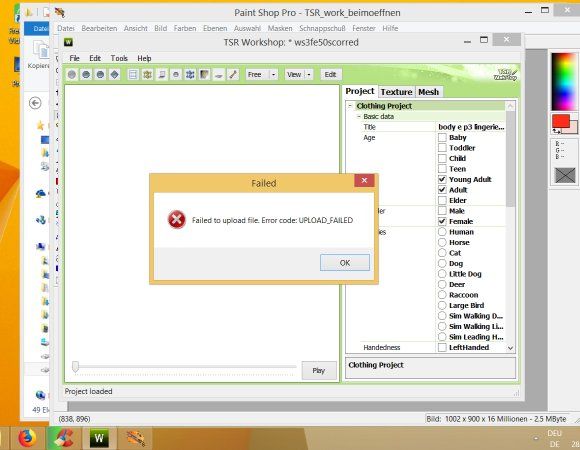Viewport: 580px width, 450px height.
Task: Open the View dropdown arrow
Action: [308, 75]
